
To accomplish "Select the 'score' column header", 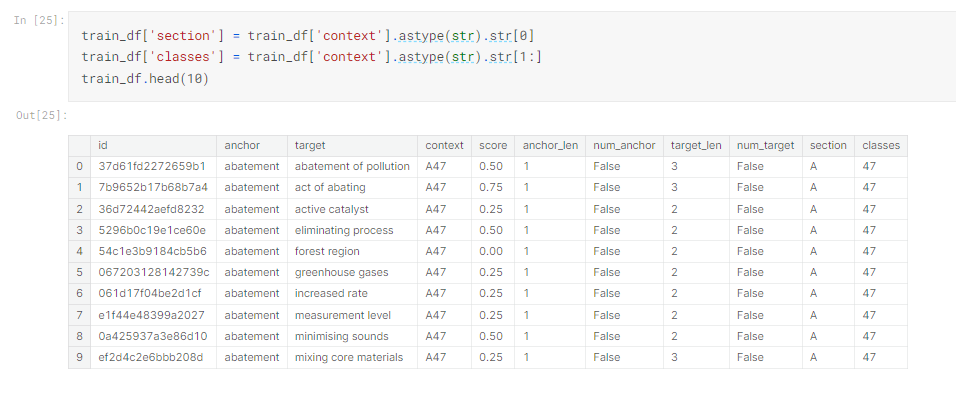I will pyautogui.click(x=492, y=145).
